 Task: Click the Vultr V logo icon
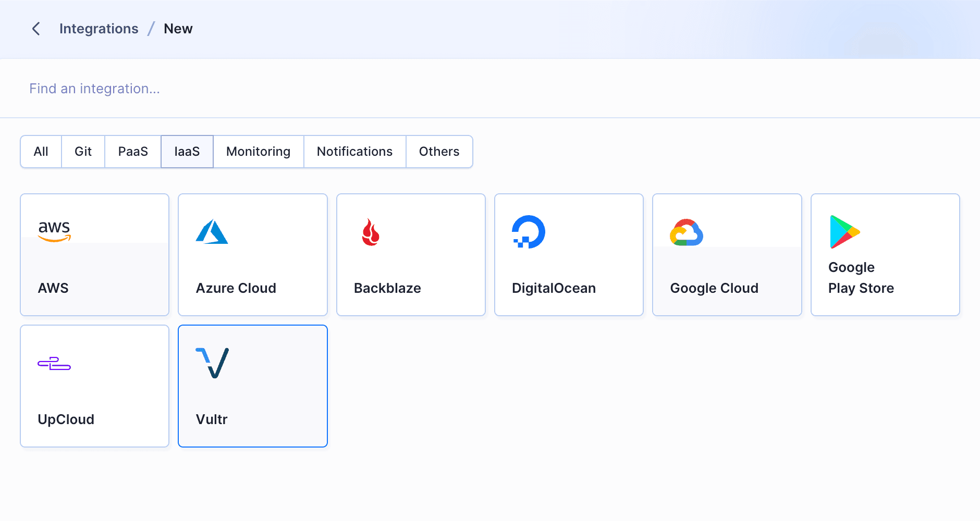tap(212, 363)
